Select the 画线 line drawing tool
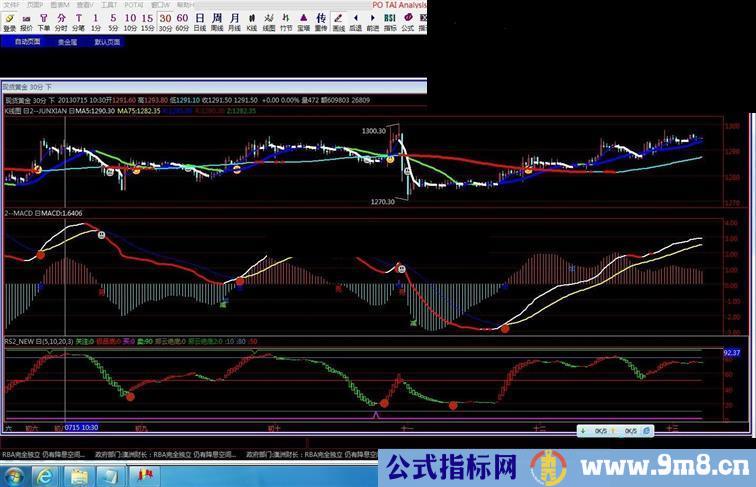Image resolution: width=756 pixels, height=487 pixels. [x=338, y=21]
